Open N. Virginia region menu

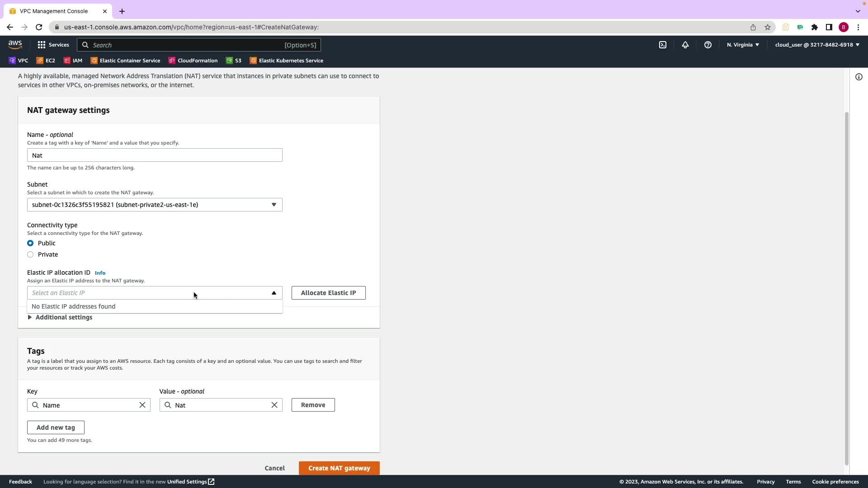(x=743, y=45)
